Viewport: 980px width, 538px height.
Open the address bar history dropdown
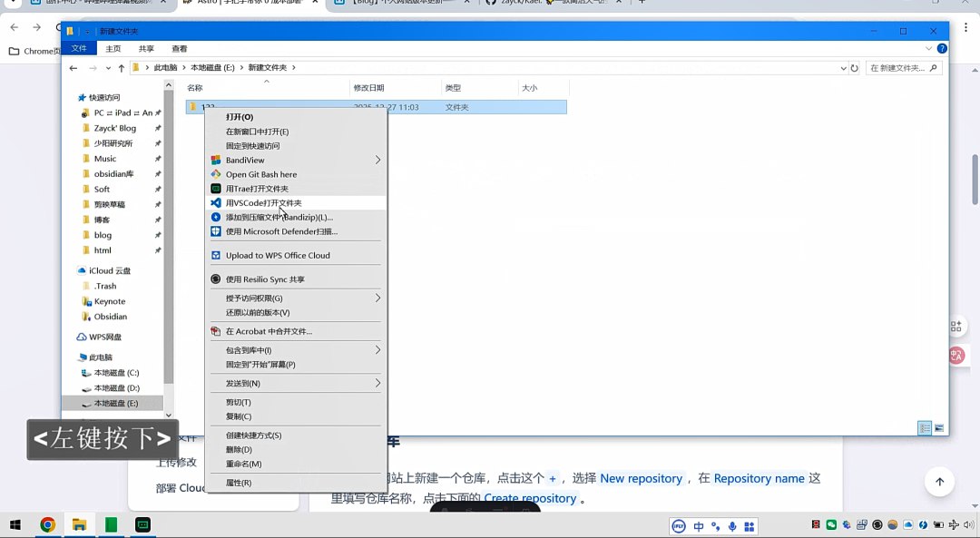(843, 68)
